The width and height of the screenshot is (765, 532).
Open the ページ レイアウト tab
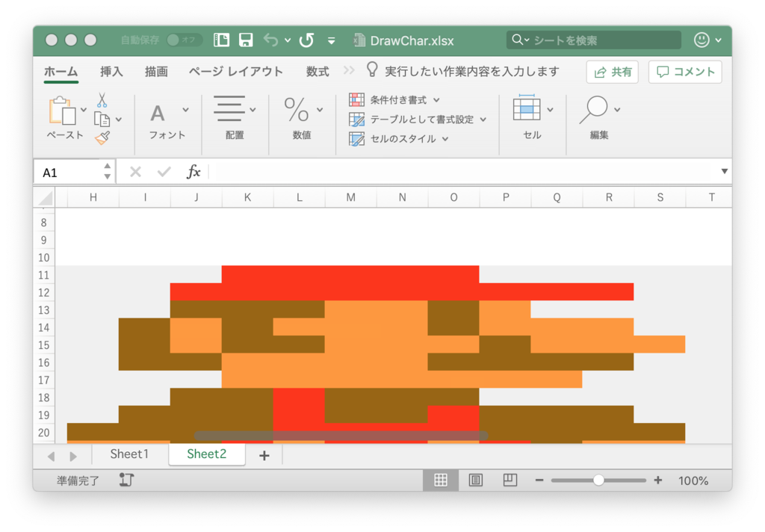coord(235,72)
